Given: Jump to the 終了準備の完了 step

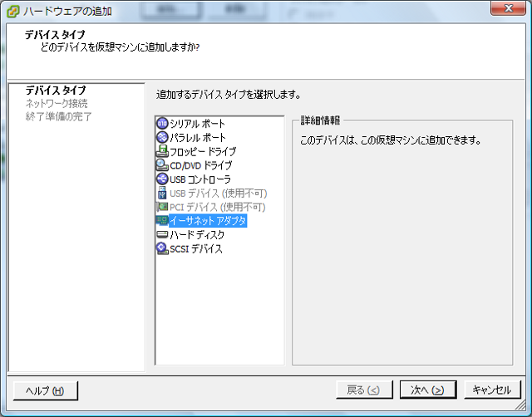Looking at the screenshot, I should [58, 116].
